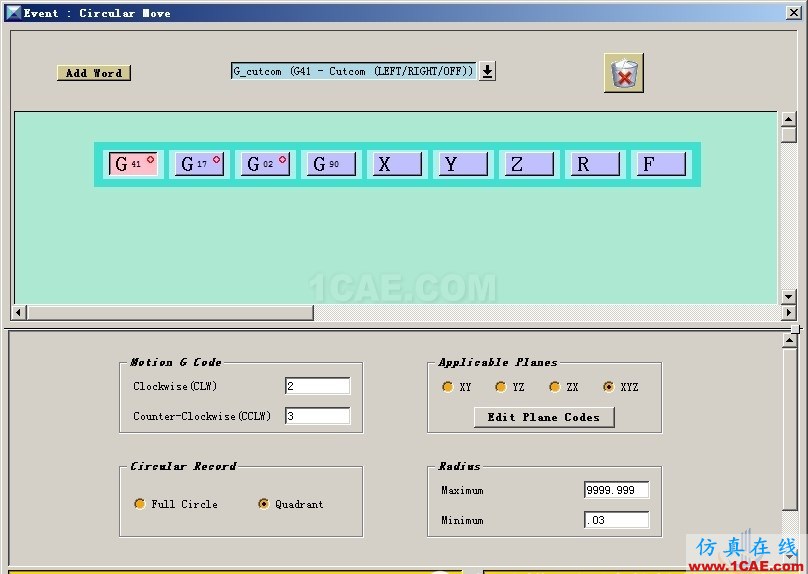
Task: Click the Clockwise (CLW) code field
Action: click(317, 386)
